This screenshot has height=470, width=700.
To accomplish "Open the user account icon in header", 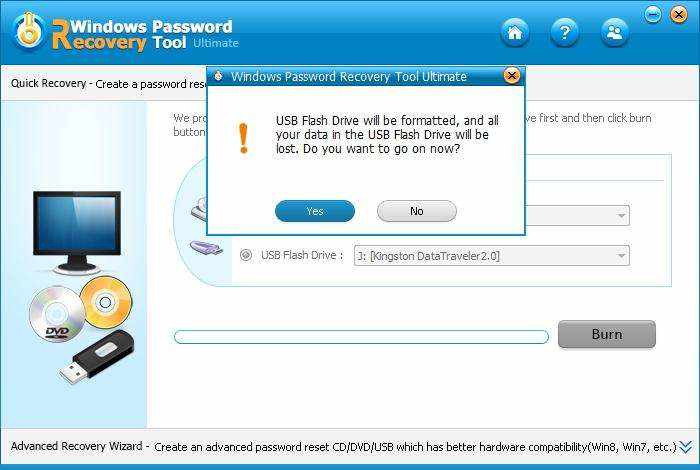I will pyautogui.click(x=614, y=33).
